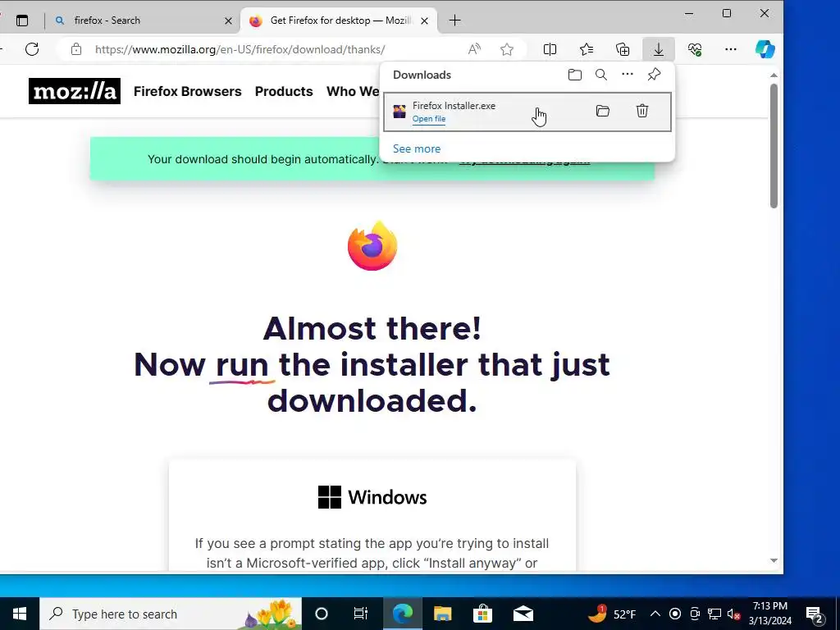The height and width of the screenshot is (630, 840).
Task: Open the Mail app on taskbar
Action: click(523, 614)
